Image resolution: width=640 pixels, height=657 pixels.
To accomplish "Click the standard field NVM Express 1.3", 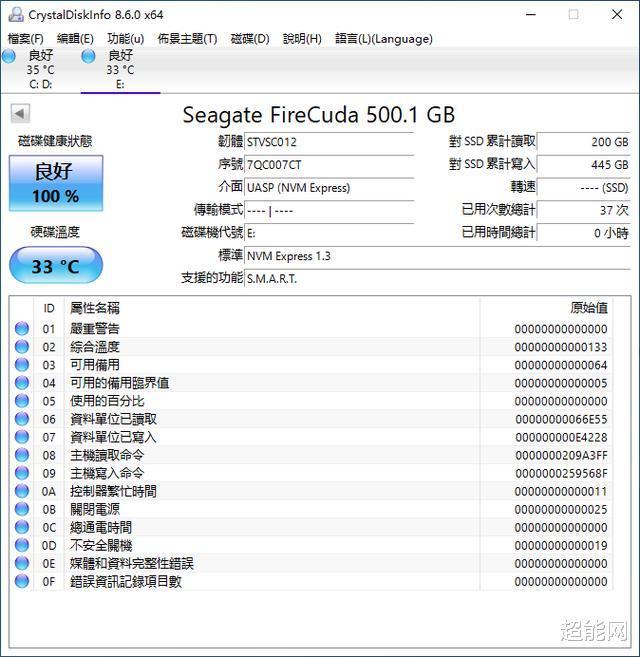I will click(x=438, y=256).
